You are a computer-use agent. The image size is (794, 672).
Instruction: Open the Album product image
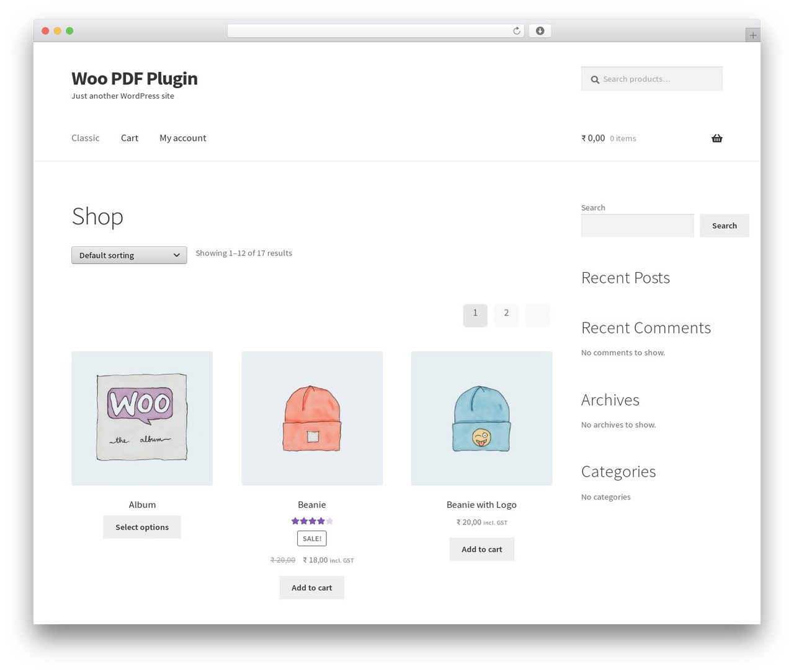click(142, 418)
